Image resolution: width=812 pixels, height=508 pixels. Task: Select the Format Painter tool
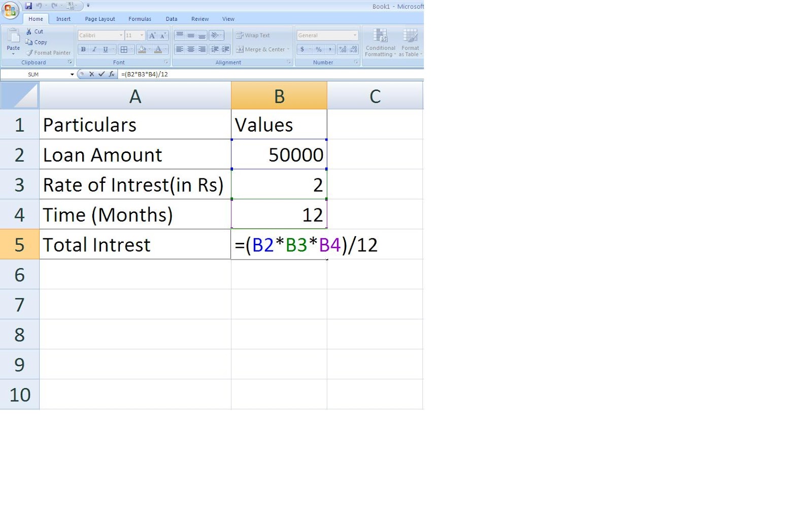click(x=47, y=52)
